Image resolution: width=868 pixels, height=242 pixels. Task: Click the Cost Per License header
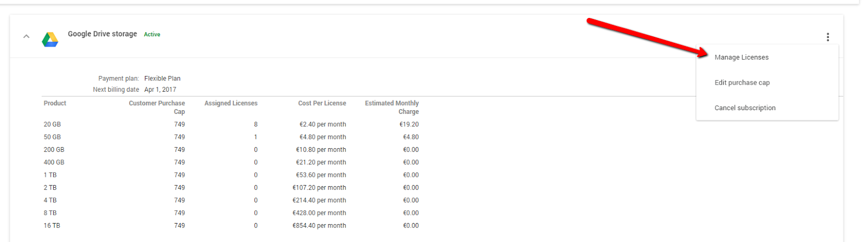(x=322, y=103)
